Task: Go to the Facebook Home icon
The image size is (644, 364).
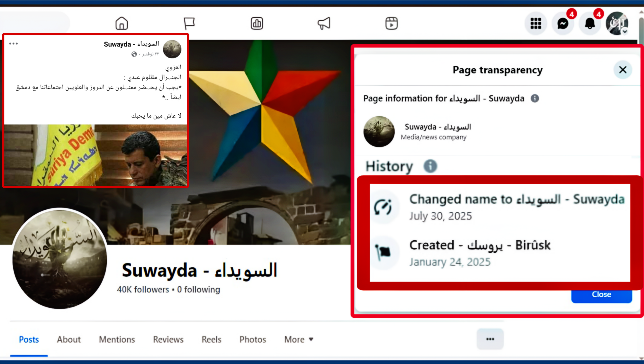Action: (x=122, y=23)
